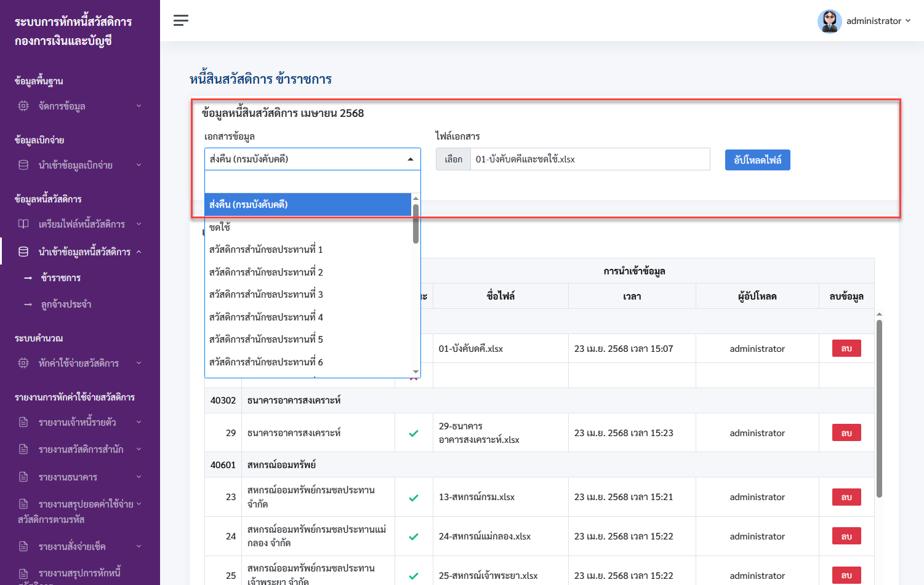Click document icon beside รายงานสวัสดิการสำนัก

click(x=23, y=449)
